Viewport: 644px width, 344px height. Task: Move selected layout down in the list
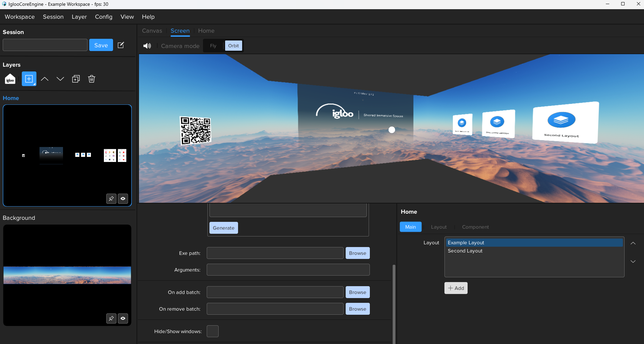pos(633,261)
